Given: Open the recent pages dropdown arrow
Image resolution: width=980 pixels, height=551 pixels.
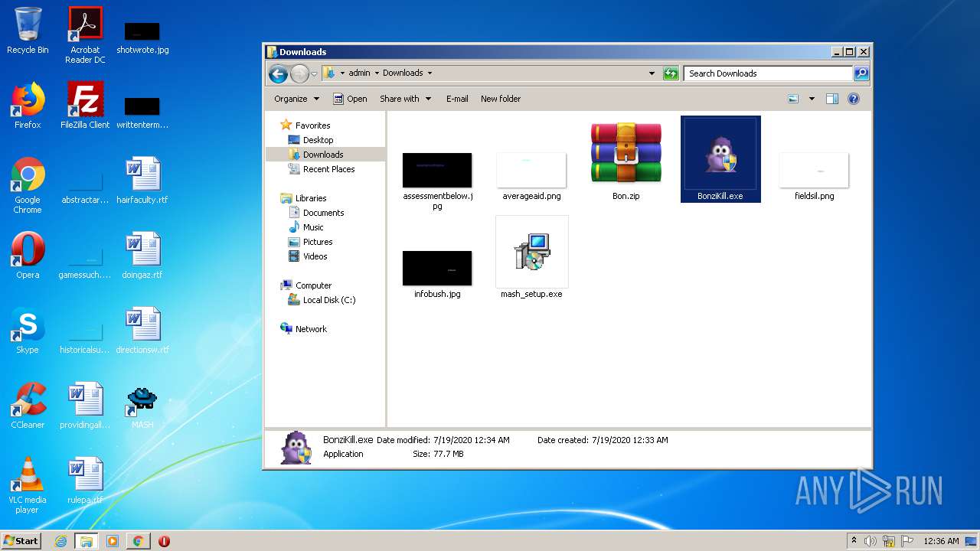Looking at the screenshot, I should [314, 73].
